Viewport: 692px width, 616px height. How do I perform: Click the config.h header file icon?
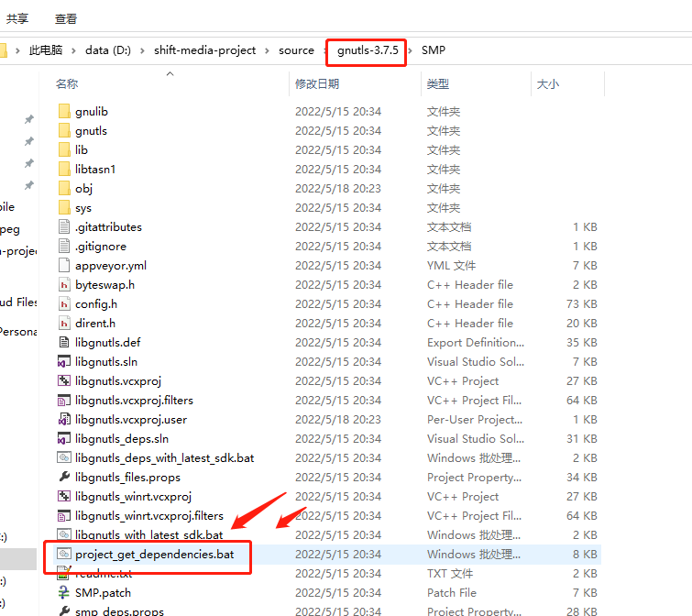point(64,304)
